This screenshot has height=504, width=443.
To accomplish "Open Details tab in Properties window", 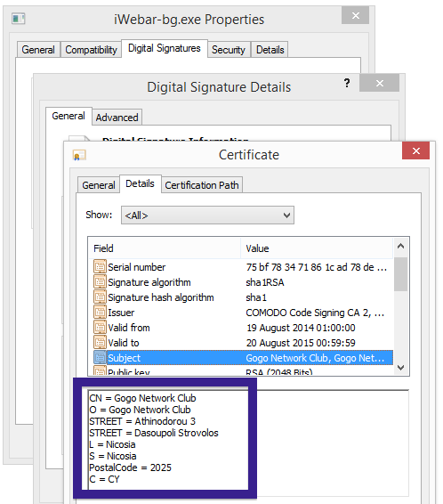I will pyautogui.click(x=270, y=50).
